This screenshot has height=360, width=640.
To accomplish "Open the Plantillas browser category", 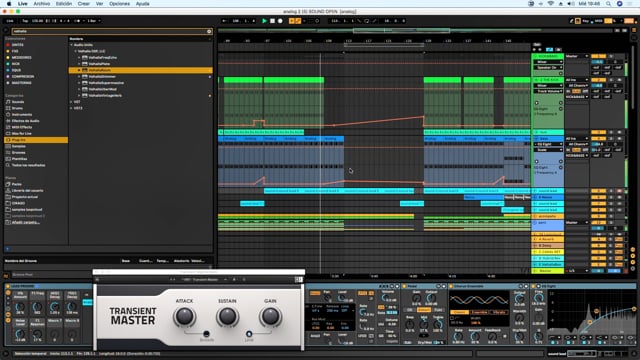I will tap(19, 159).
